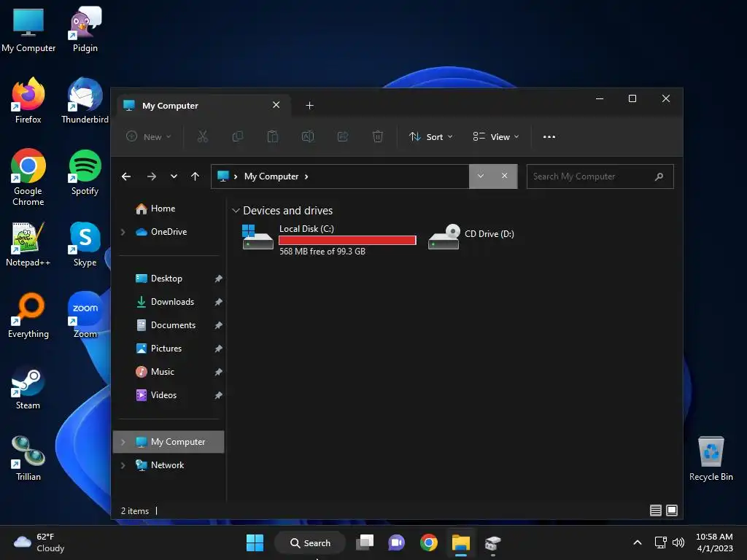This screenshot has height=560, width=747.
Task: Switch to details view icon in status bar
Action: tap(656, 510)
